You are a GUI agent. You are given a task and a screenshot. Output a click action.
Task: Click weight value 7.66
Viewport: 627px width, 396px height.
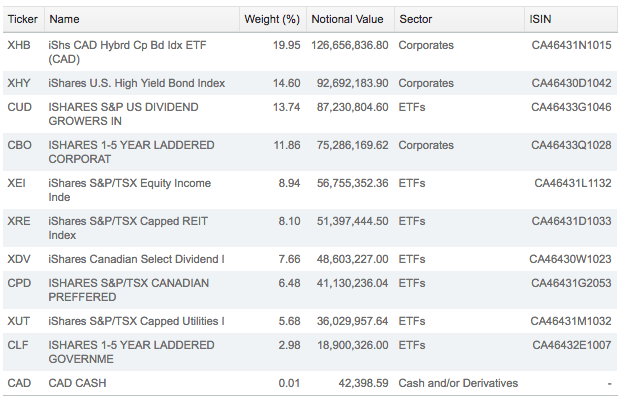click(x=289, y=259)
